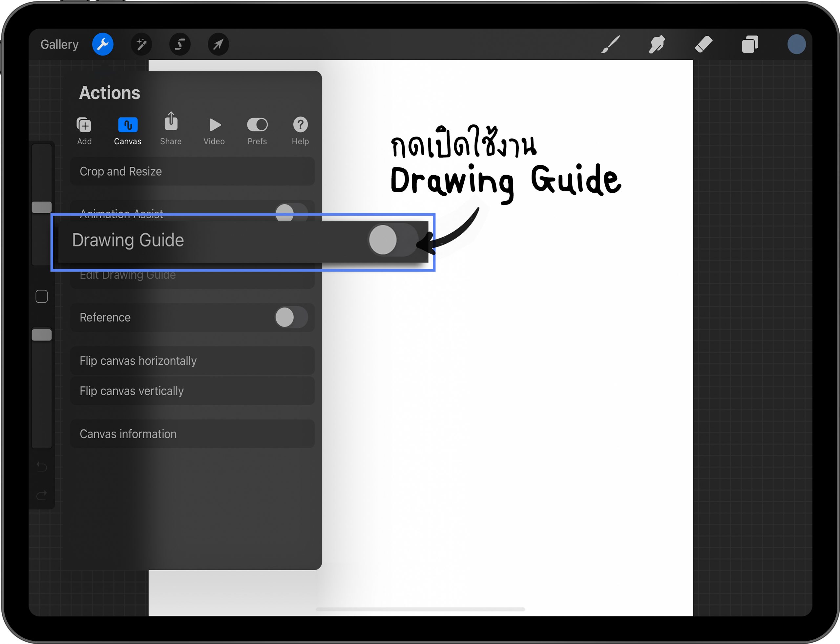Select the Brush paint tool
The width and height of the screenshot is (840, 644).
click(x=611, y=44)
